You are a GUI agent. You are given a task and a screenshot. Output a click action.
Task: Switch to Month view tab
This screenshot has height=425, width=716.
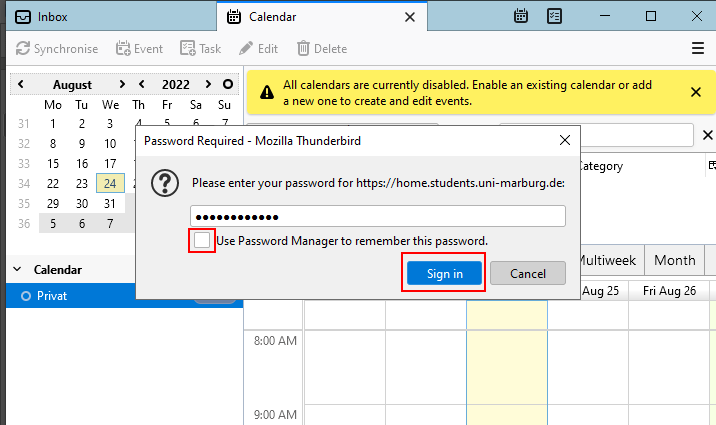click(674, 260)
